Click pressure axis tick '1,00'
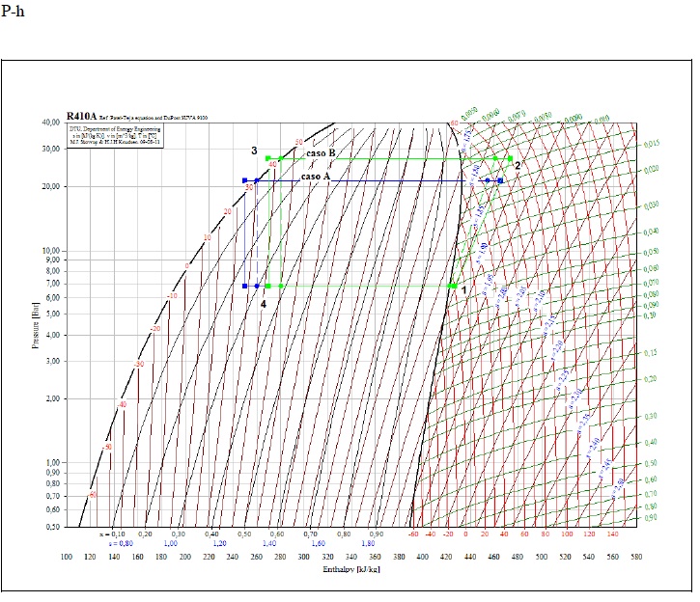The image size is (700, 602). (x=53, y=462)
